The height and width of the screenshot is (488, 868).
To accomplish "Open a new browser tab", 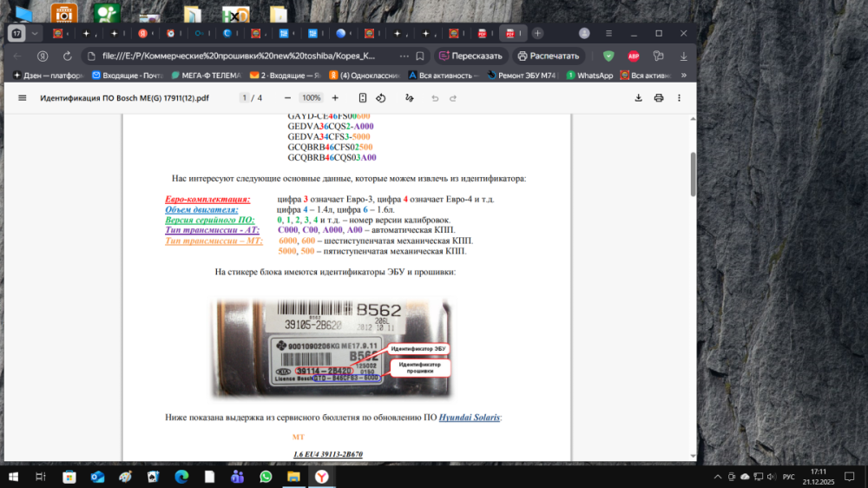I will click(x=537, y=33).
